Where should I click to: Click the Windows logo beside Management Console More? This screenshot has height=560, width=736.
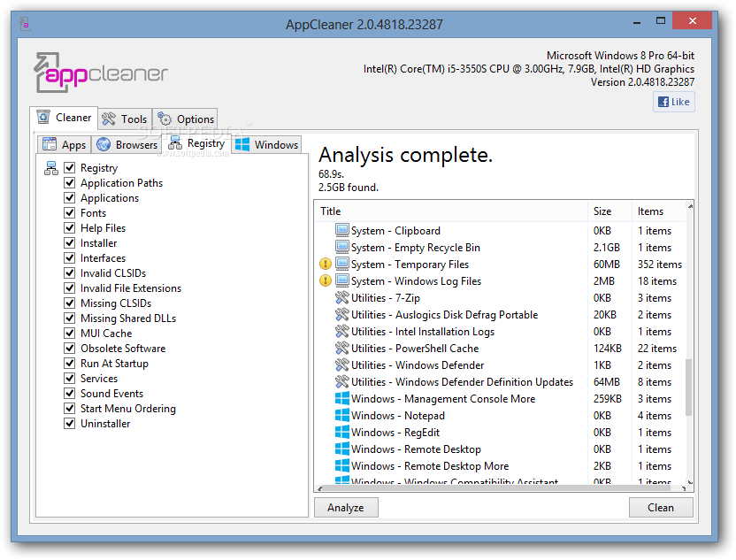tap(342, 398)
